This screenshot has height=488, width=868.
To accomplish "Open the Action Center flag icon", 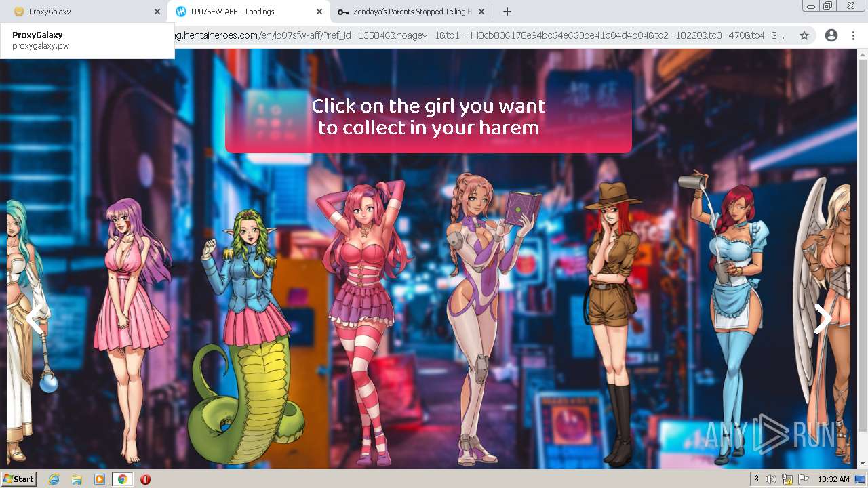I will [804, 479].
